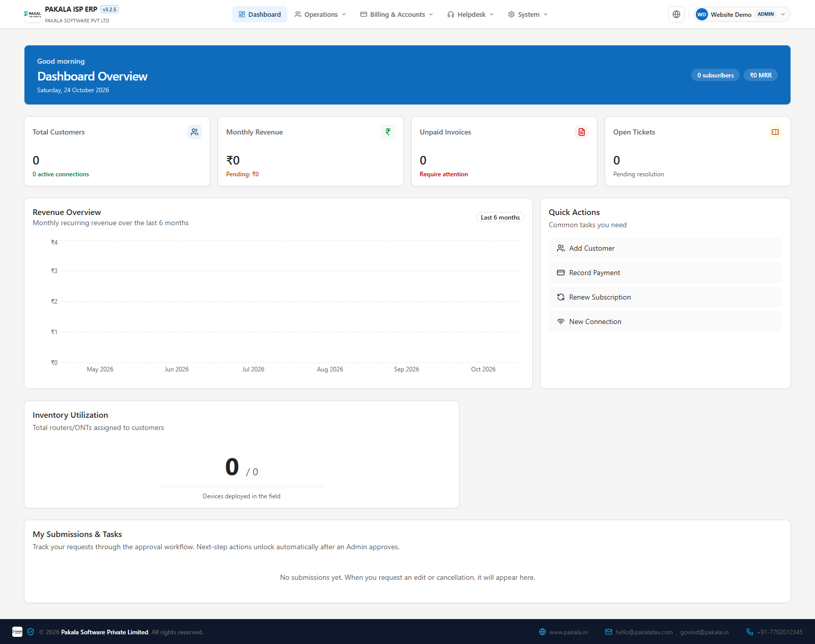Click the 'Oct 2026' chart label

(x=483, y=369)
